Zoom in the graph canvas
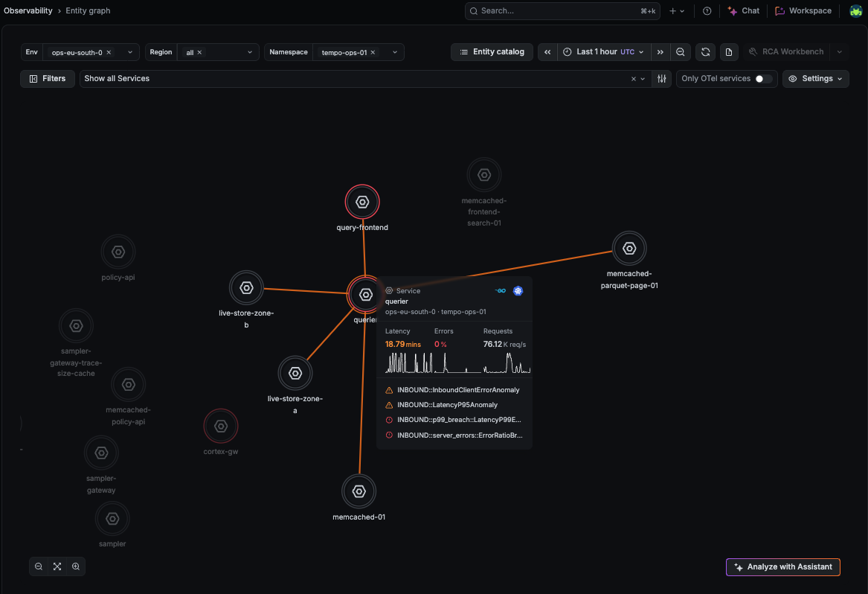Image resolution: width=868 pixels, height=594 pixels. coord(76,566)
